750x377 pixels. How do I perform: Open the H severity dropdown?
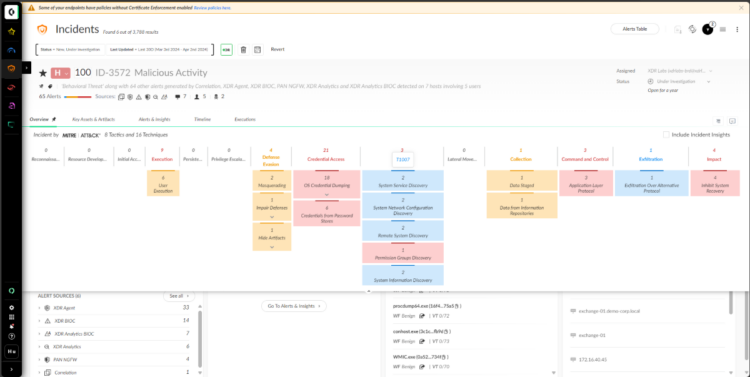[x=61, y=73]
